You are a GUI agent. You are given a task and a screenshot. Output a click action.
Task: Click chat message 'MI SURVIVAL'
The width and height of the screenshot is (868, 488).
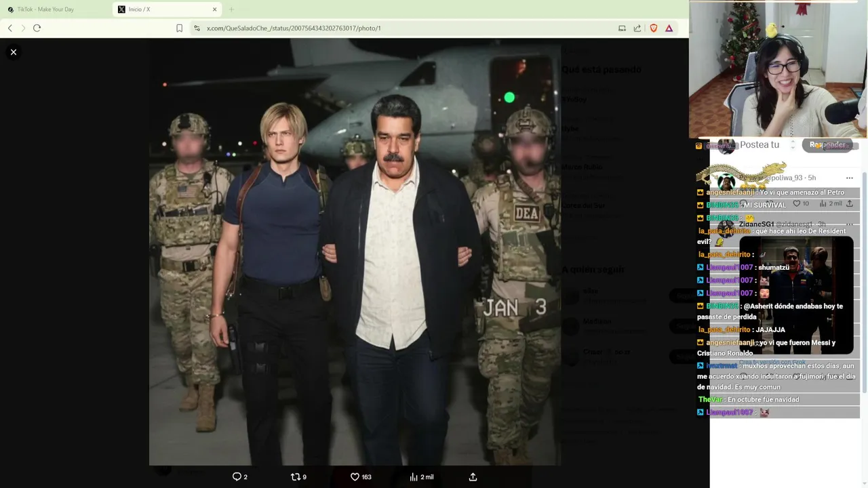[x=765, y=205]
